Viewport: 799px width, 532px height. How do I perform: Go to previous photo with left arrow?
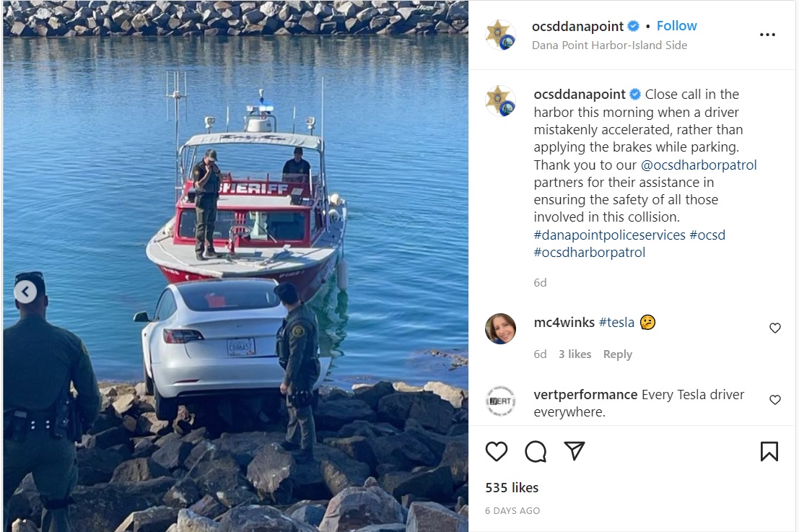[25, 292]
